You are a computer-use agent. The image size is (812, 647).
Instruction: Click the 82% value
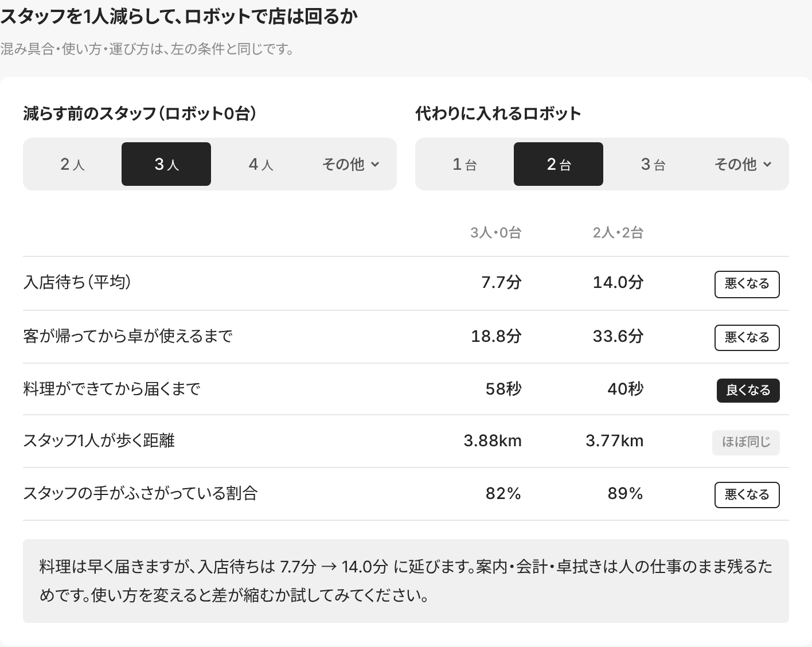click(503, 493)
